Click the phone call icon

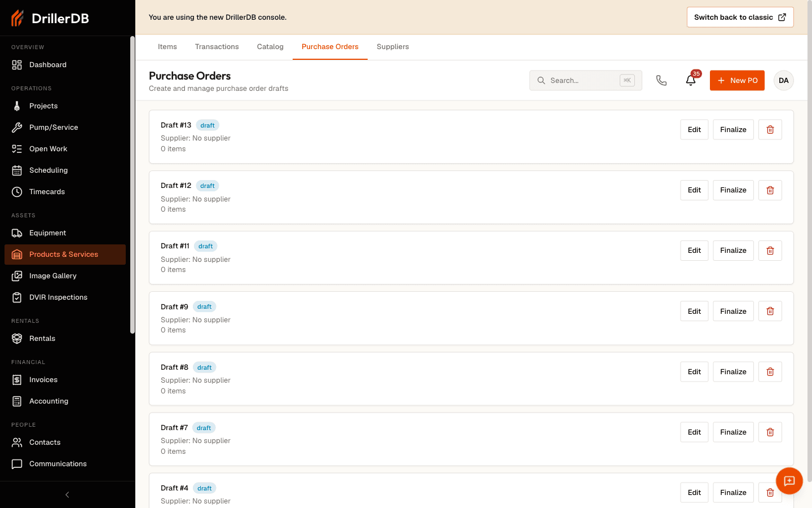(x=661, y=81)
